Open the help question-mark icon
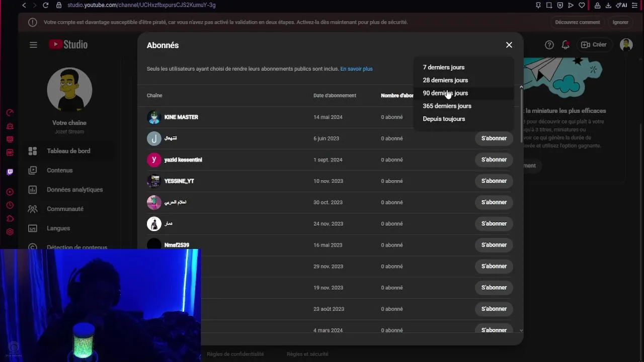The width and height of the screenshot is (644, 362). [549, 45]
